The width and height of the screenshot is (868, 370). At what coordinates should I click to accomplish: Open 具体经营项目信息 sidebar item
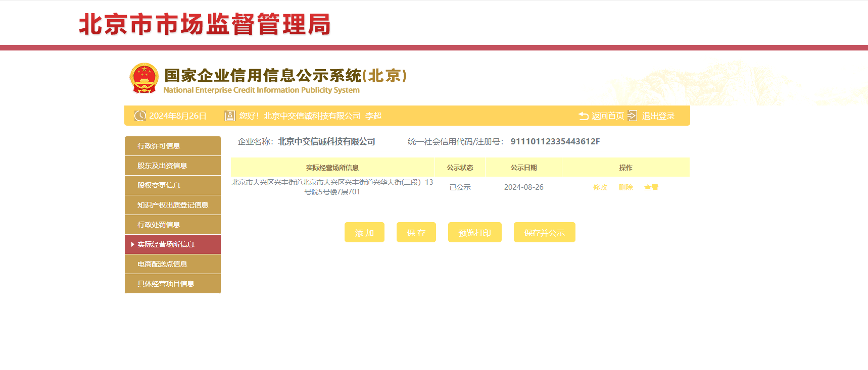(173, 284)
